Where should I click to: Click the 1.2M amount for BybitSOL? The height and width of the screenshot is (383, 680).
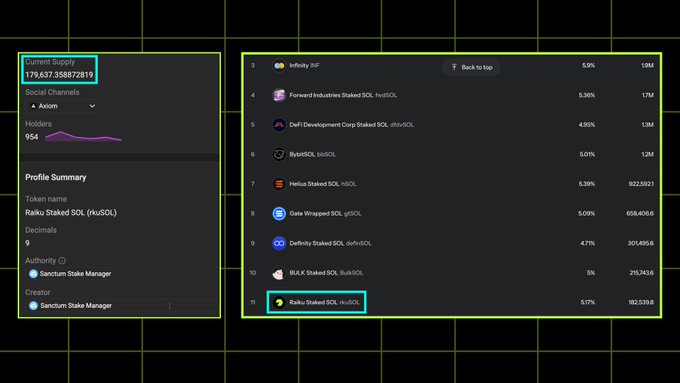[x=647, y=154]
